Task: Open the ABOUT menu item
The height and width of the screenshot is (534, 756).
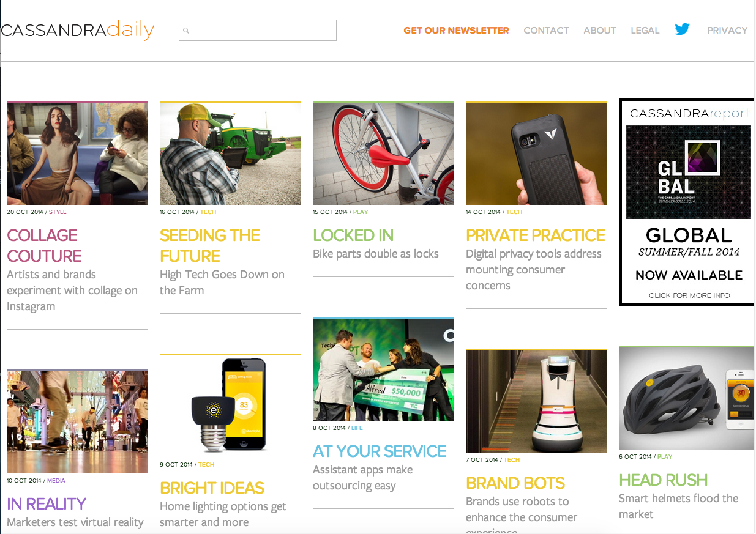Action: (x=599, y=30)
